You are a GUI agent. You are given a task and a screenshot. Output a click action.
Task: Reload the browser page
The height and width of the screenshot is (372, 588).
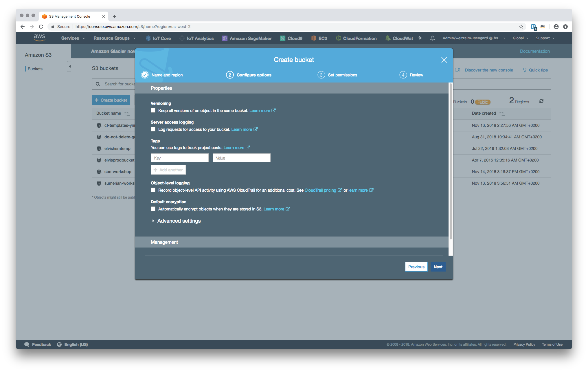[x=41, y=27]
